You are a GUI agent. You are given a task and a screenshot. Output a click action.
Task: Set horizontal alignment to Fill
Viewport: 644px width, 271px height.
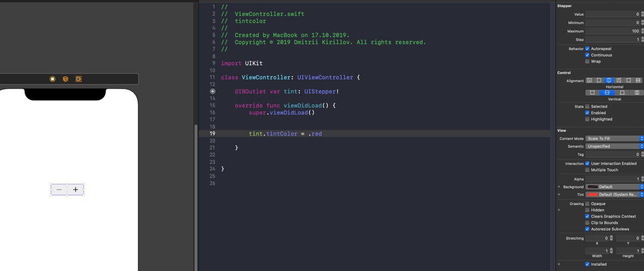point(638,81)
